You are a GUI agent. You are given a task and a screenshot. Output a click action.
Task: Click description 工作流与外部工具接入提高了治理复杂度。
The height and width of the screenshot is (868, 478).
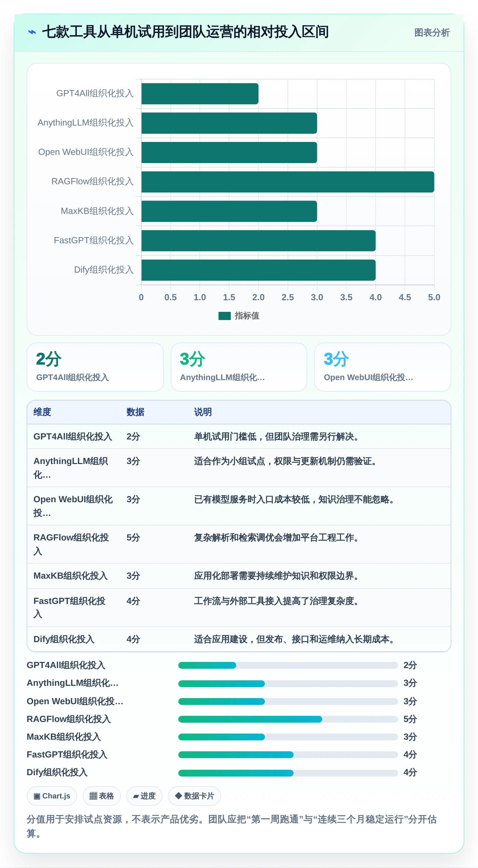276,601
